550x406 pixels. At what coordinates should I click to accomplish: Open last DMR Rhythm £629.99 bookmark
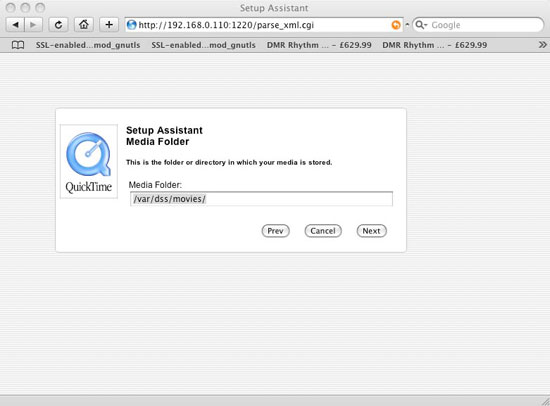(x=435, y=45)
